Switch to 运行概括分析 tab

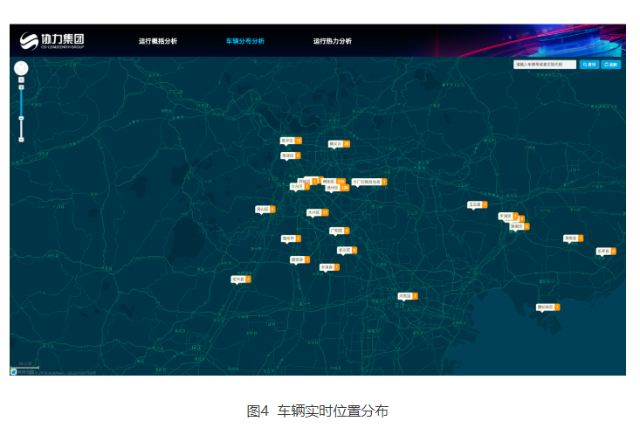click(x=157, y=42)
